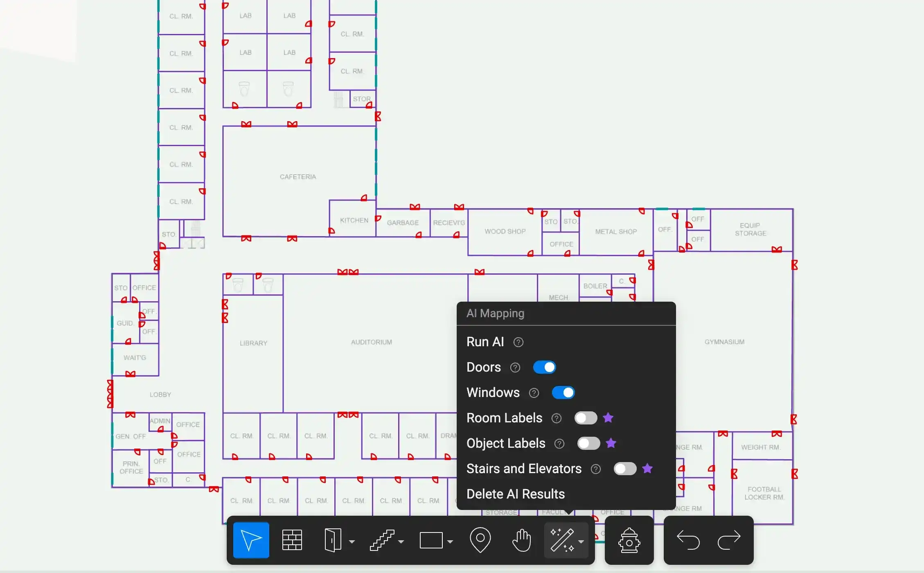924x573 pixels.
Task: Click the WOOD SHOP room label
Action: click(505, 231)
